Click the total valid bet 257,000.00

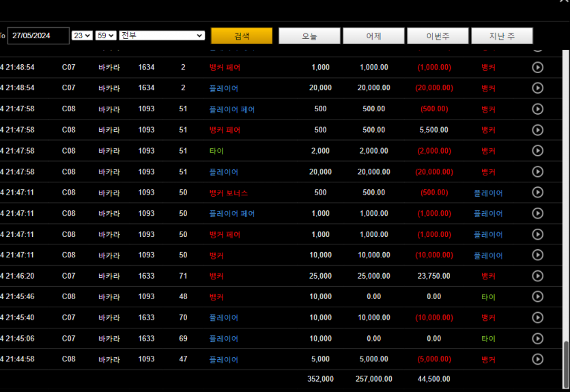pos(373,379)
